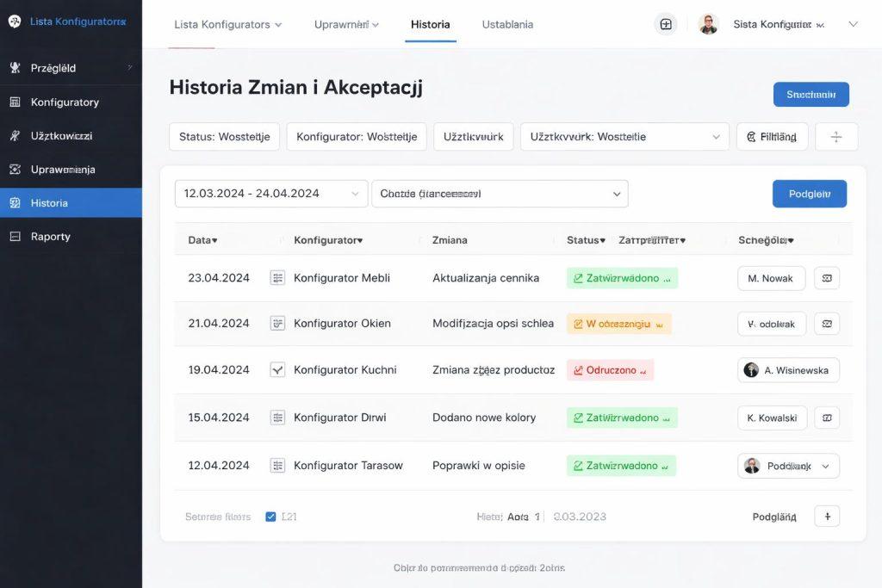Click the filter button with funnel icon

772,136
